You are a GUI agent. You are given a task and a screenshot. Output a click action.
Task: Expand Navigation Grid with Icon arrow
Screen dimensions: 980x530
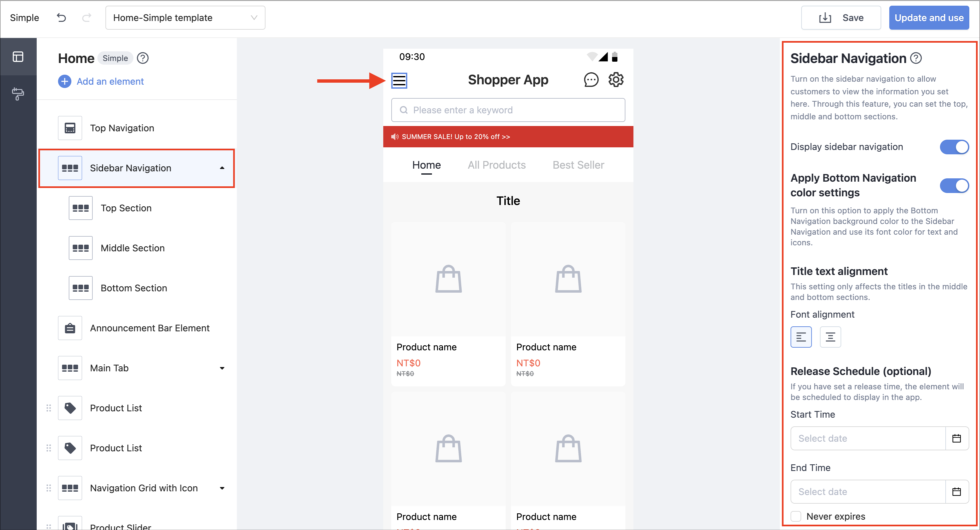point(222,488)
